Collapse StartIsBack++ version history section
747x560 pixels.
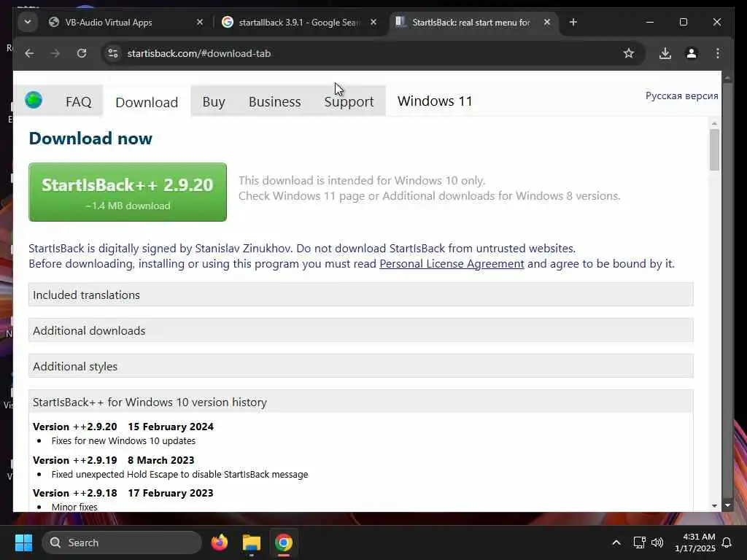pyautogui.click(x=360, y=402)
